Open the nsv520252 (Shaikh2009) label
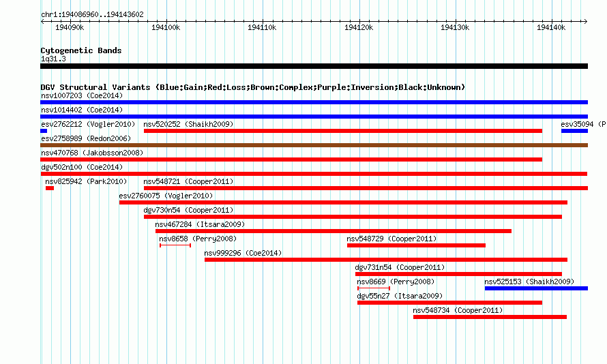This screenshot has width=607, height=364. [x=188, y=124]
